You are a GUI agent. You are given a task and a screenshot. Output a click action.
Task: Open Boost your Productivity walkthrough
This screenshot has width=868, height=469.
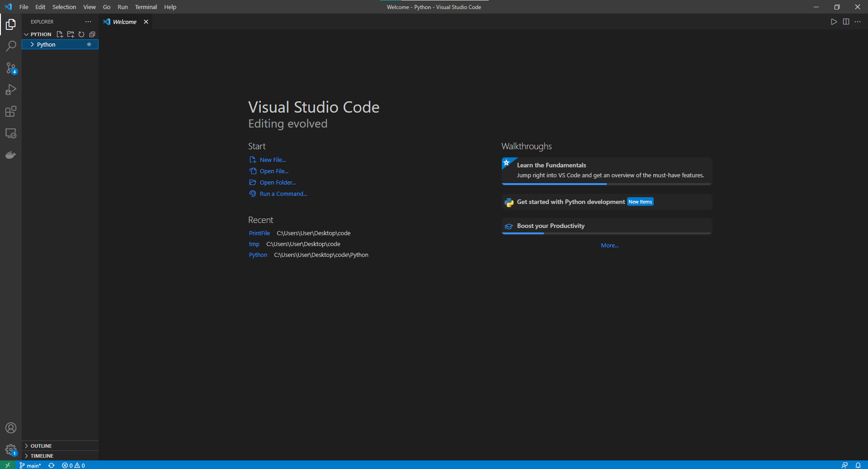[x=607, y=226]
